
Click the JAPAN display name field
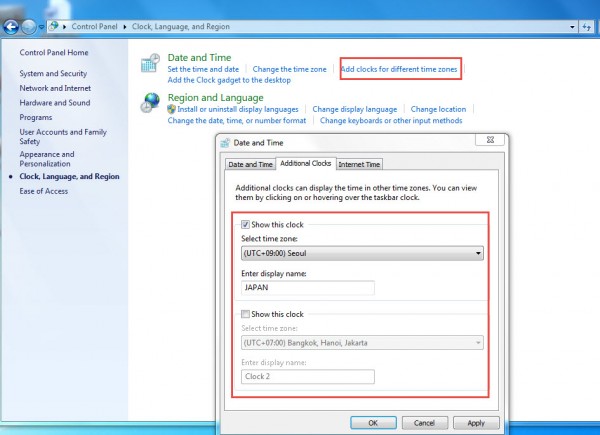(x=308, y=288)
